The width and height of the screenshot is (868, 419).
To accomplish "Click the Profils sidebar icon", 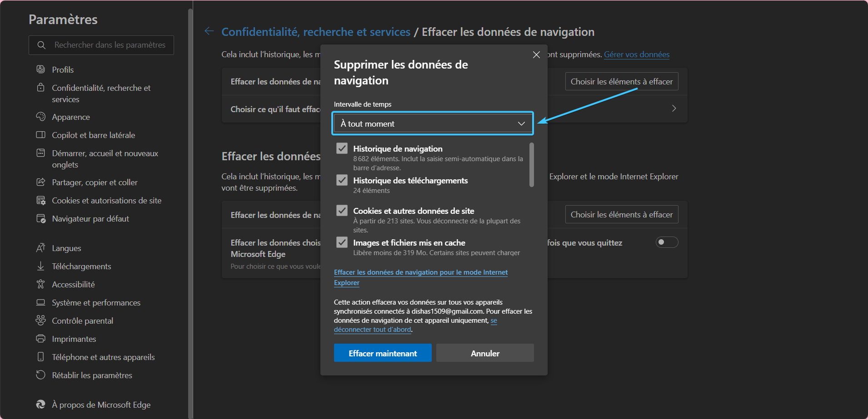I will (40, 69).
